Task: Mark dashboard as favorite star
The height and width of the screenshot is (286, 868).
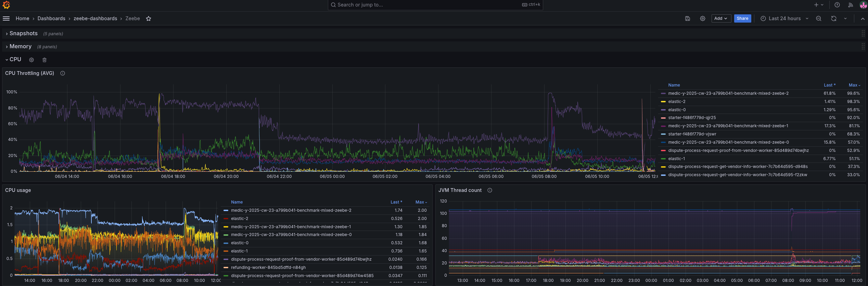Action: coord(149,18)
